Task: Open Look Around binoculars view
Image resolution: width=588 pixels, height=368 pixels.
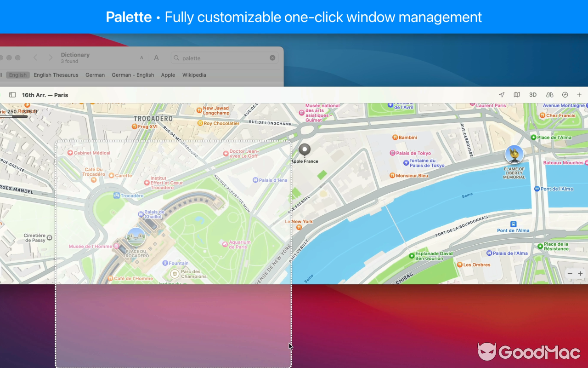Action: [x=549, y=95]
